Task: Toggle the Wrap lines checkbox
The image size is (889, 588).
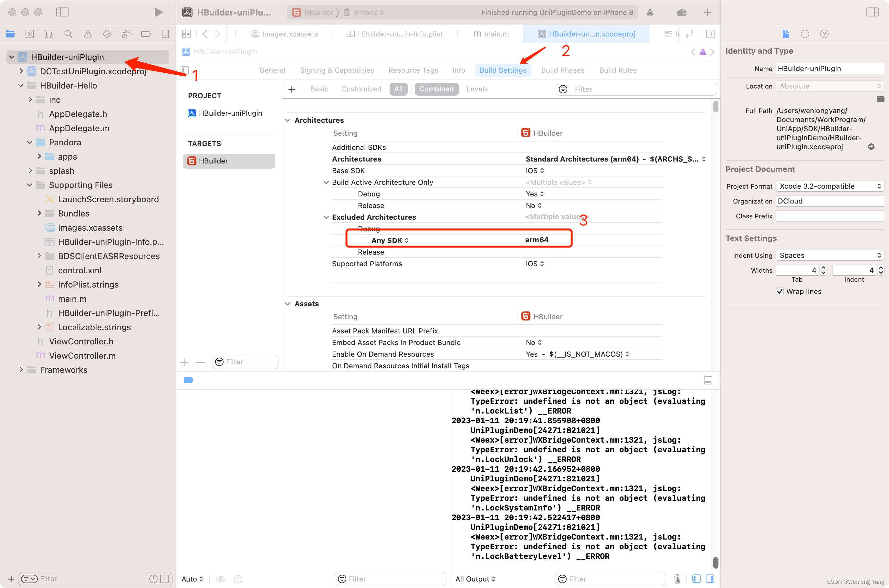Action: coord(780,291)
